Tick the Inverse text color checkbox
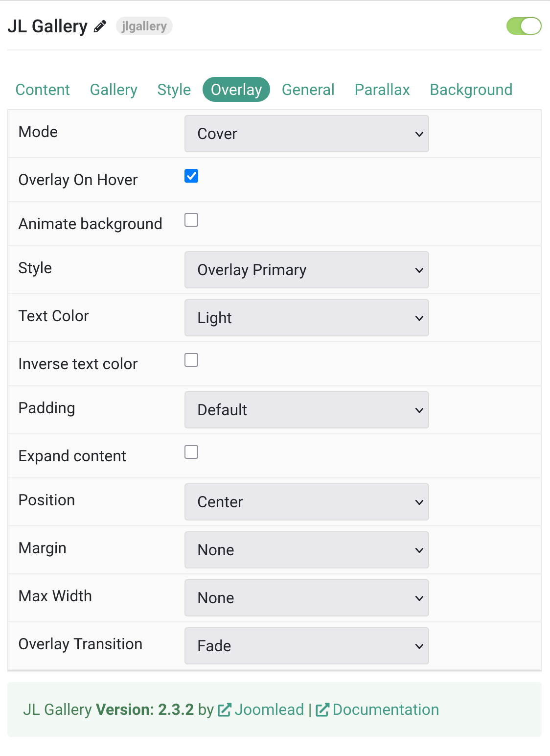 point(191,360)
